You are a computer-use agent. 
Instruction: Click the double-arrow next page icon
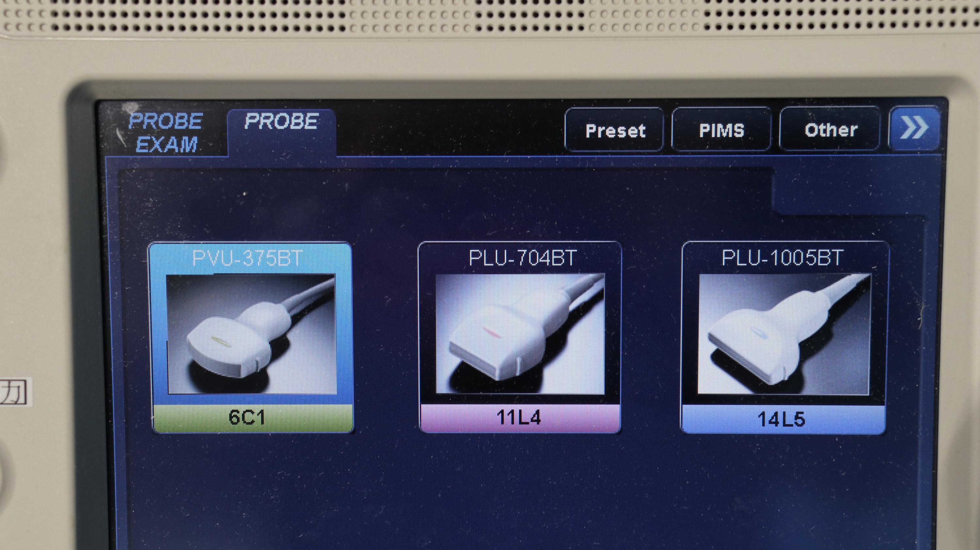click(914, 128)
